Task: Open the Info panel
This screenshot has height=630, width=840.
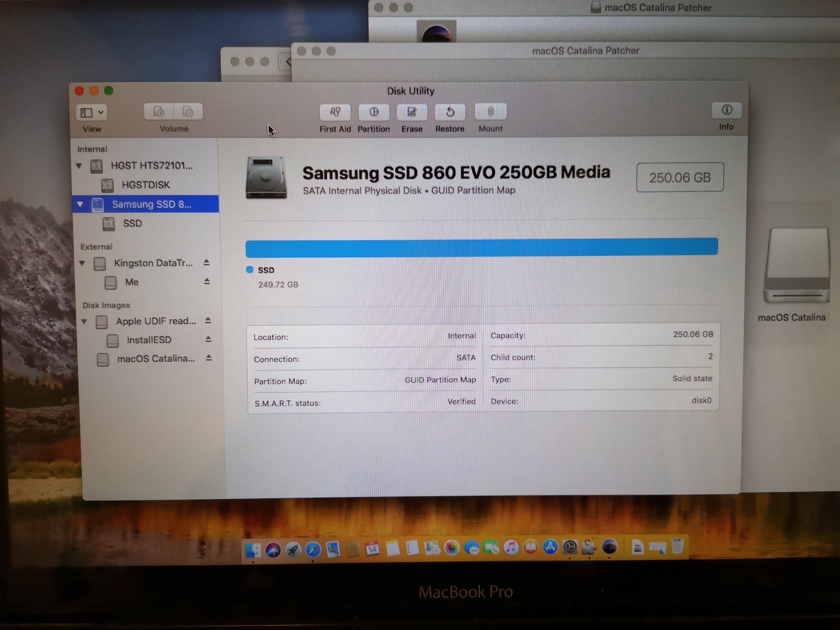Action: click(x=727, y=110)
